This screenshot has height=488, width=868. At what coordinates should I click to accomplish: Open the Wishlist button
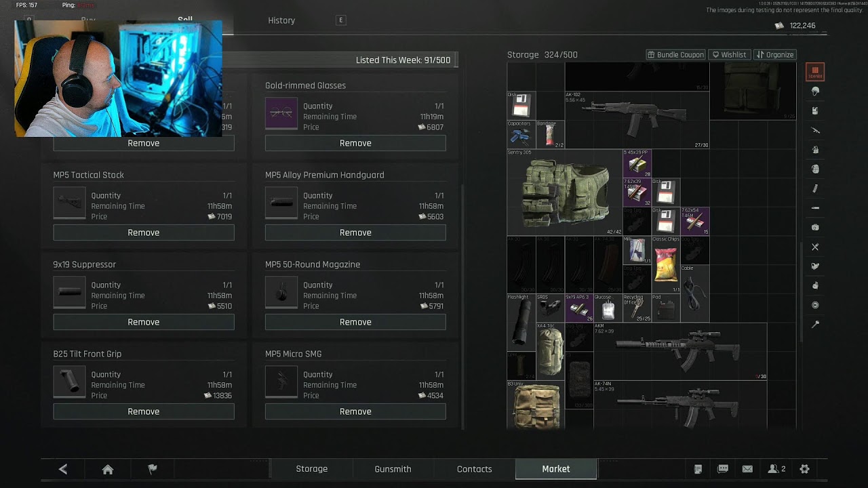coord(729,55)
